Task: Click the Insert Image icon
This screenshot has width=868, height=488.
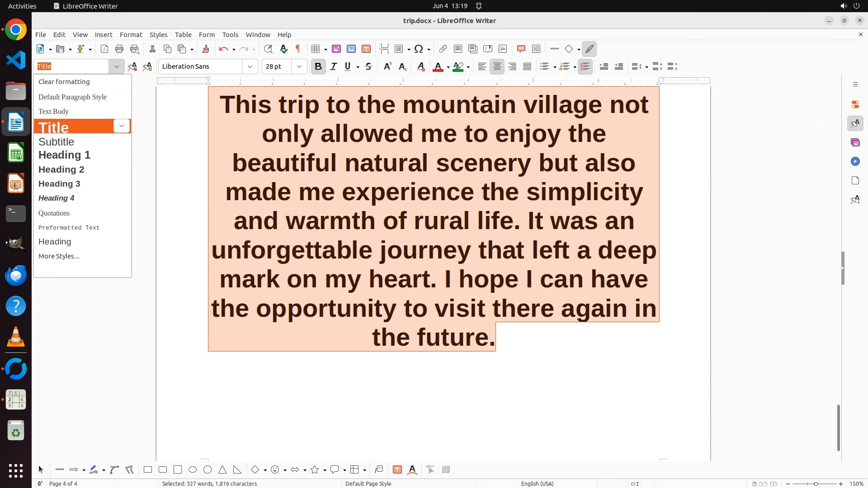Action: [336, 49]
